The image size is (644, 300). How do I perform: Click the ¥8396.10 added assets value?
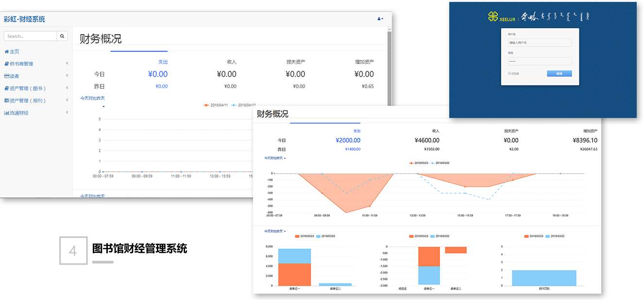coord(585,140)
